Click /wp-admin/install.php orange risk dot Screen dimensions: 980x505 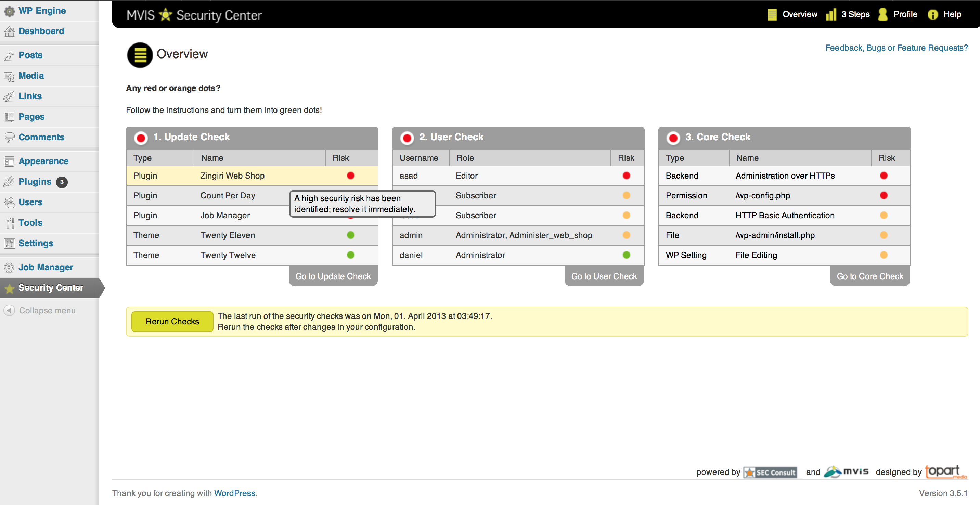point(884,235)
